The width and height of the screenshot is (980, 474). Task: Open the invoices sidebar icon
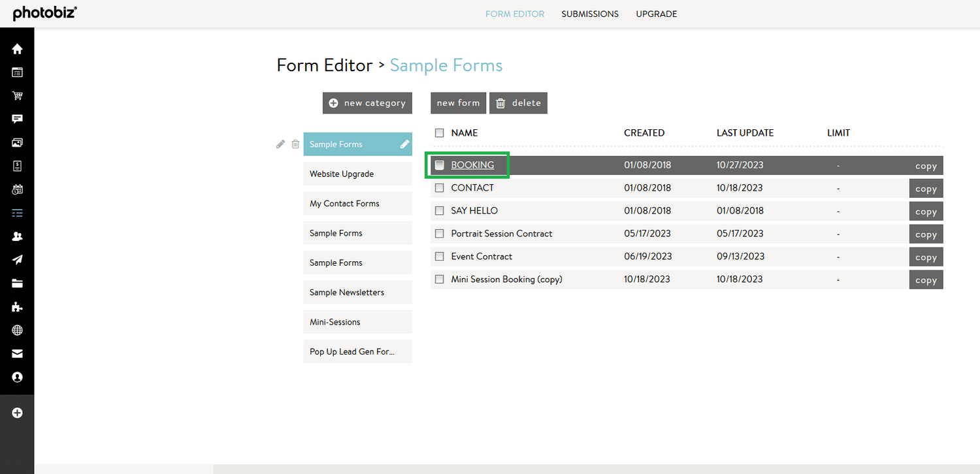click(17, 166)
